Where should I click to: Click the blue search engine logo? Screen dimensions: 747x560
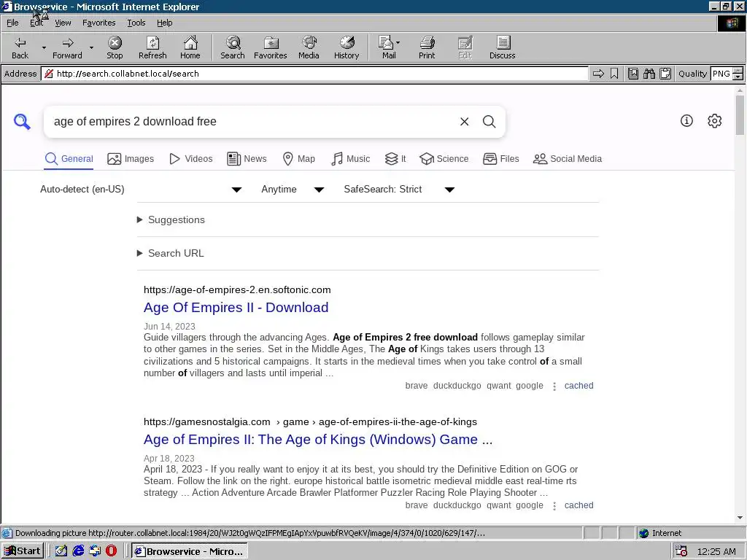[x=22, y=122]
